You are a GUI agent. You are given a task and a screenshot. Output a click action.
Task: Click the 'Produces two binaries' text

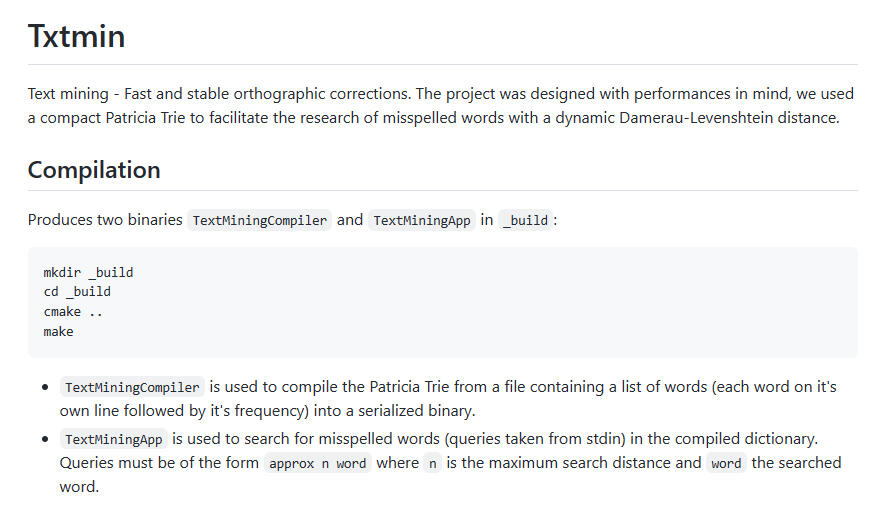coord(104,220)
